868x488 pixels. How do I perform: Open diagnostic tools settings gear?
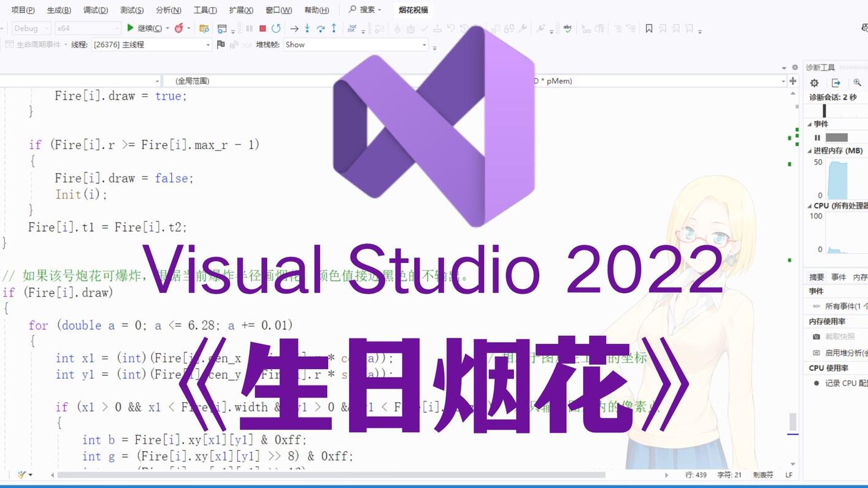click(815, 83)
